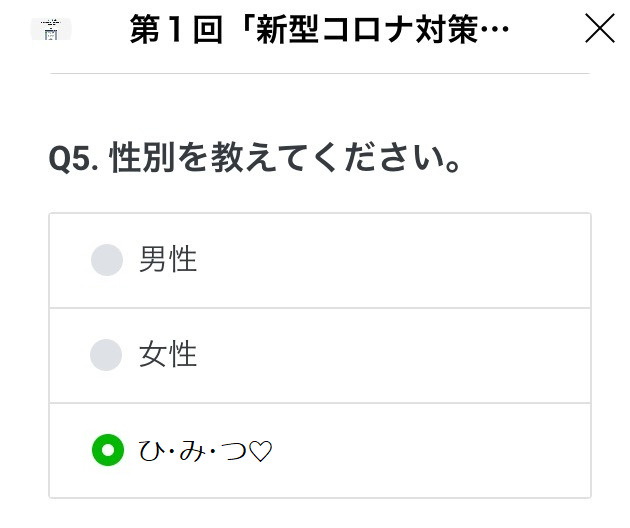Click the small logo icon beside the title
This screenshot has height=528, width=630.
(x=51, y=29)
